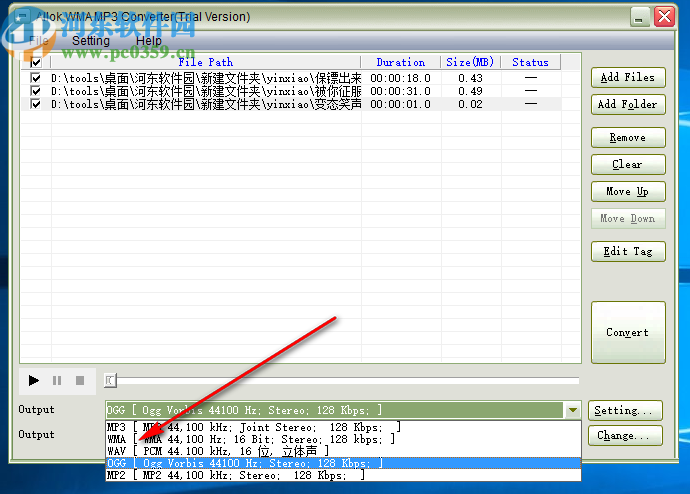The image size is (690, 494).
Task: Open the output format dropdown arrow
Action: (573, 410)
